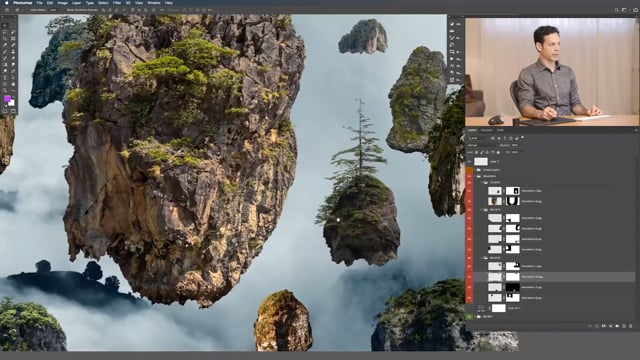This screenshot has height=360, width=640.
Task: Click the all-black layer mask thumbnail
Action: [x=513, y=287]
